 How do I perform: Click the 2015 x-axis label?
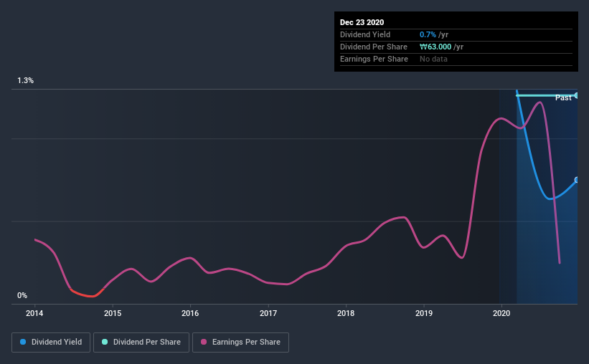(113, 313)
